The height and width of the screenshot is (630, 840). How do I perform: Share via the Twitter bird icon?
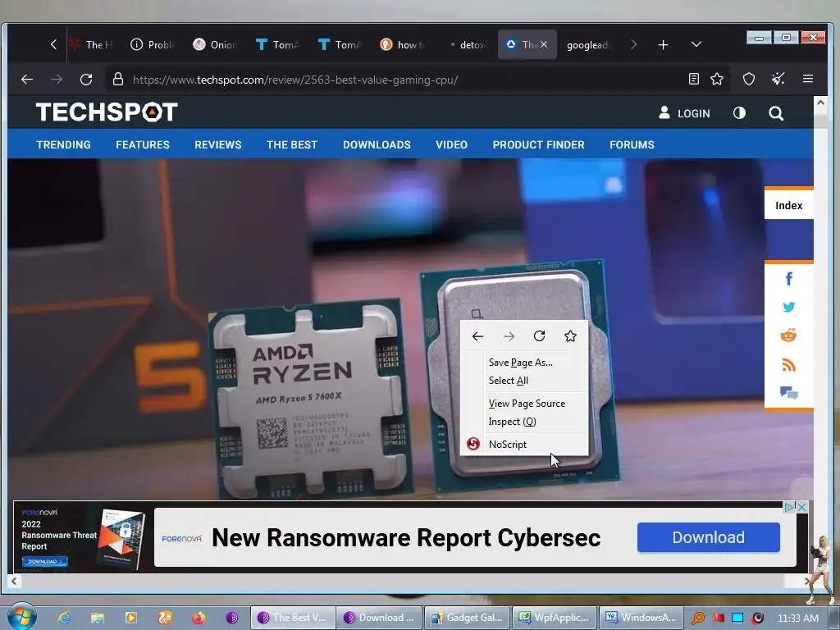788,307
